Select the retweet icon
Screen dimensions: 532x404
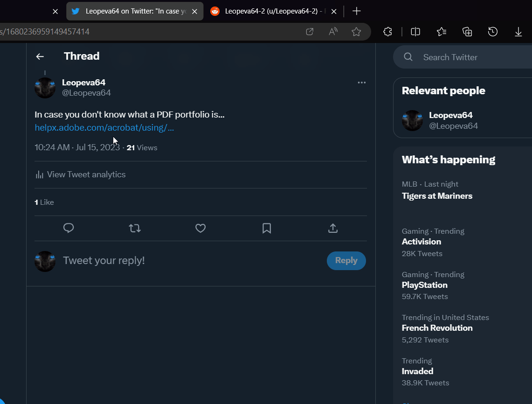pyautogui.click(x=135, y=228)
